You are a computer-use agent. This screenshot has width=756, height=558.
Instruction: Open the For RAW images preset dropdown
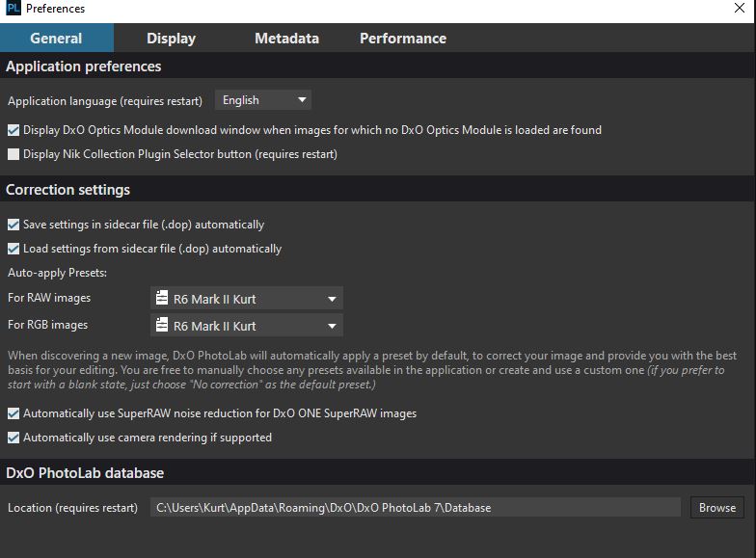[x=247, y=299]
